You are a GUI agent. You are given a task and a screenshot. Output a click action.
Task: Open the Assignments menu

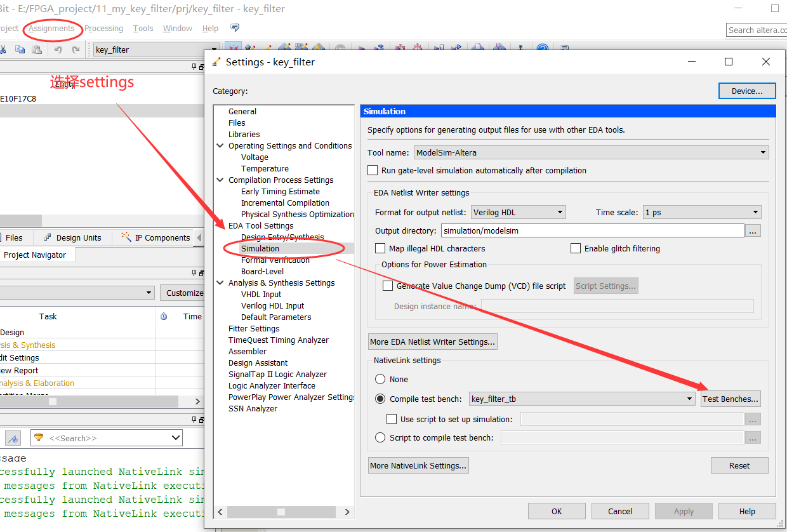click(51, 28)
